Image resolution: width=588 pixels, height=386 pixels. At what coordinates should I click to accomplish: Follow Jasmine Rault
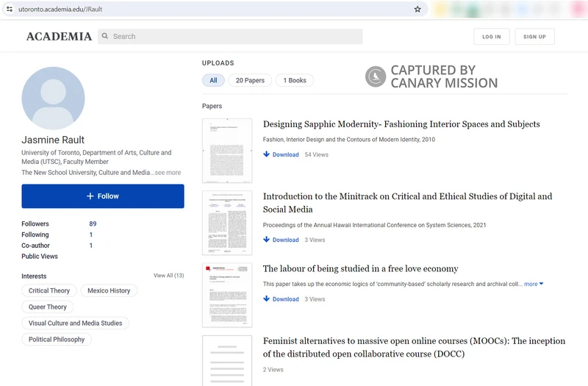pos(103,196)
